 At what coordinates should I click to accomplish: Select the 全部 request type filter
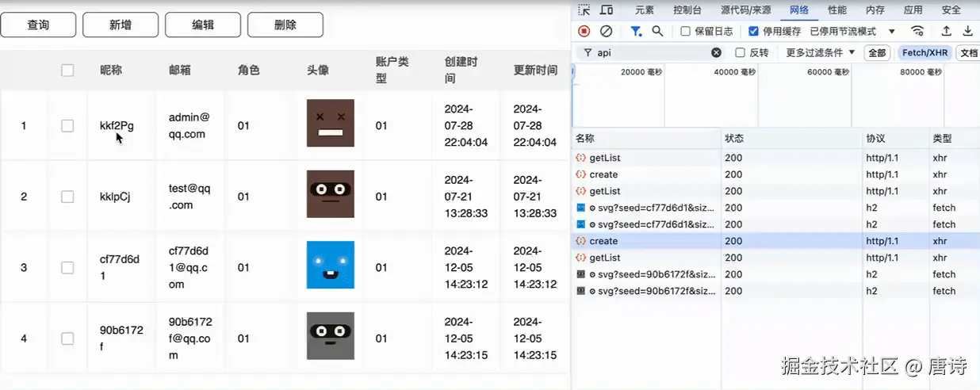click(x=877, y=52)
